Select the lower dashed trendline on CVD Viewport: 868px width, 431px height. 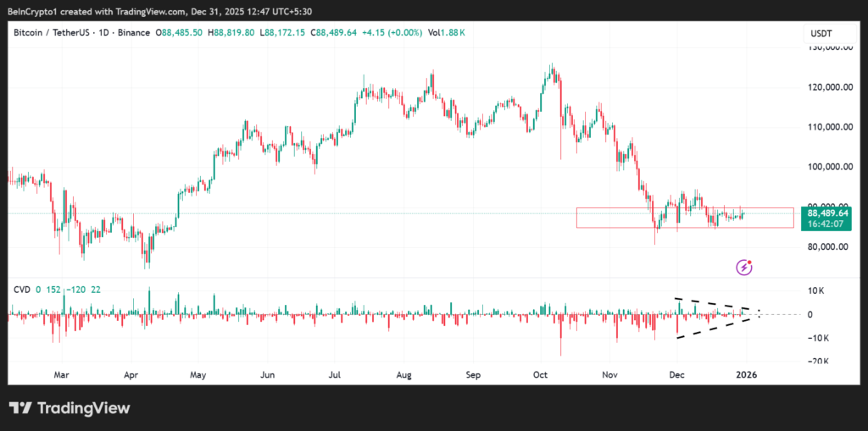coord(710,326)
